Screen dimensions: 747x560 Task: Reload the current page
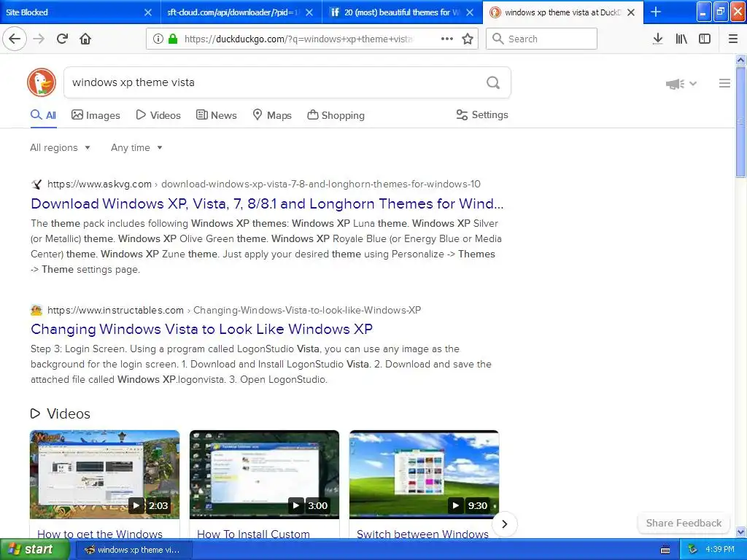pos(62,39)
